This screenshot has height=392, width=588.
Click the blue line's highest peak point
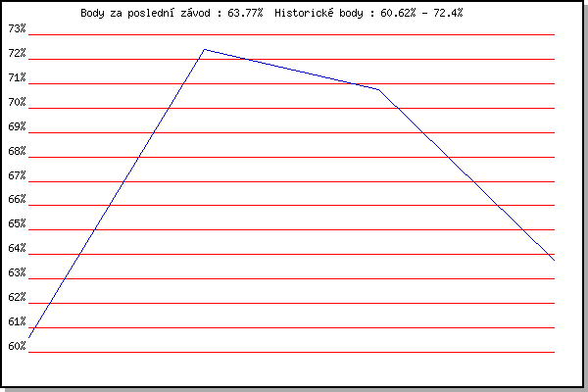point(205,49)
